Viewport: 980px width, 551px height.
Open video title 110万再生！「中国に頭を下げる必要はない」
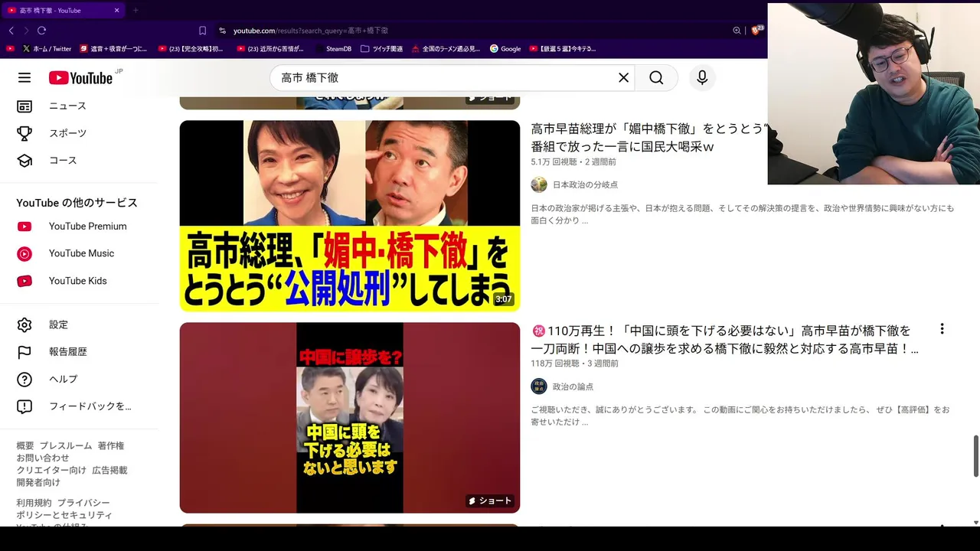(x=724, y=340)
